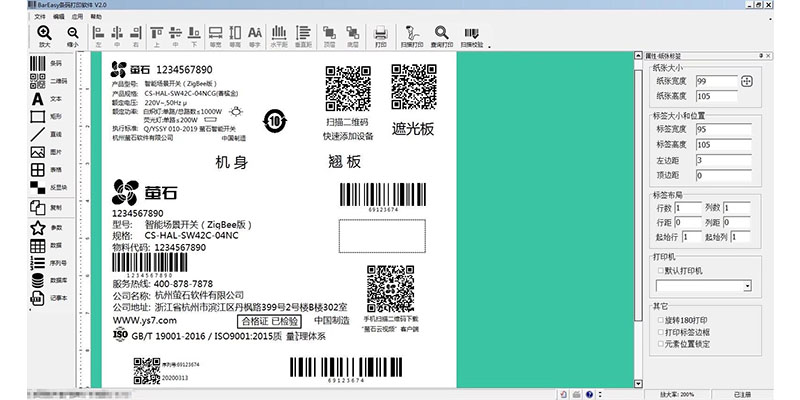Align elements to top (上)
Viewport: 800px width, 400px height.
tap(157, 36)
